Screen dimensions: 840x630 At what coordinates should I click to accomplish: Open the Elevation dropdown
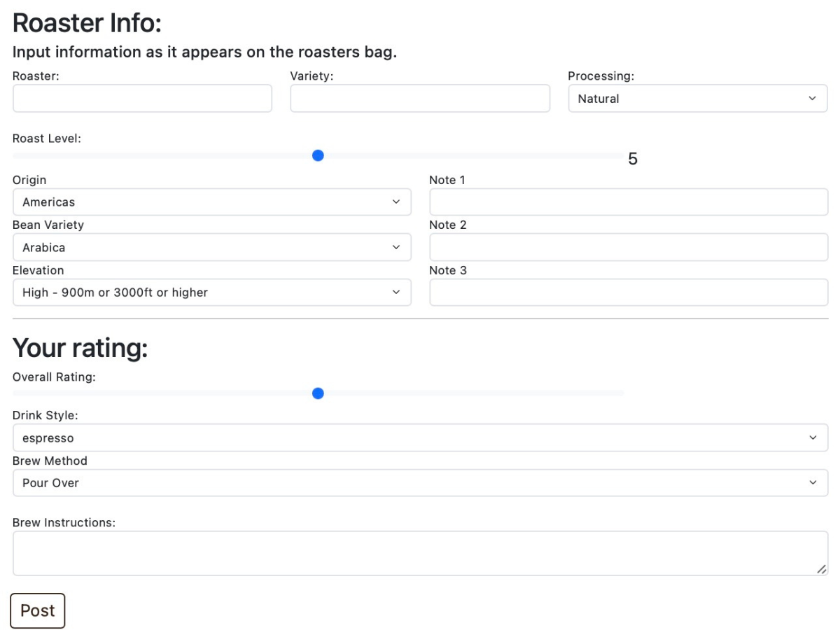pos(212,293)
